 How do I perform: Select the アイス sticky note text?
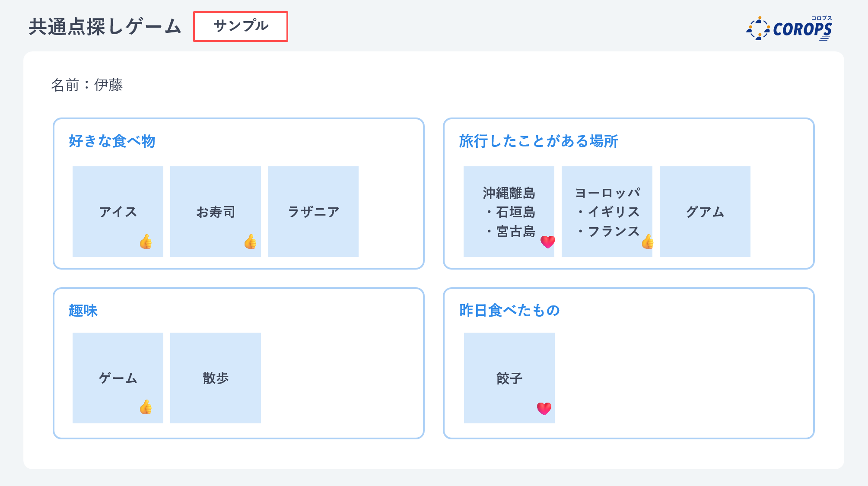click(118, 212)
